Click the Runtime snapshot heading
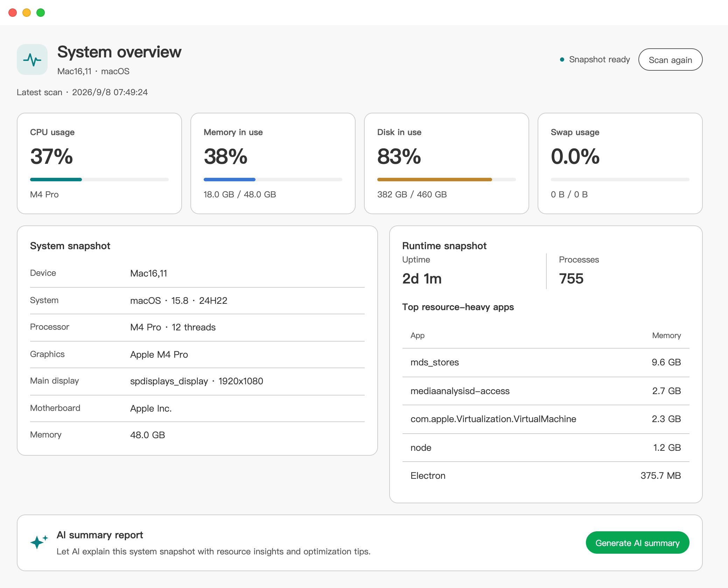This screenshot has height=588, width=728. [444, 246]
